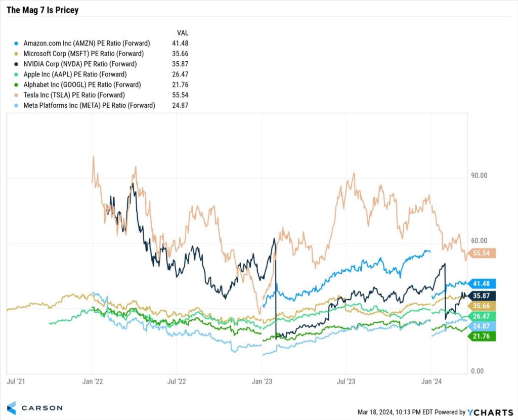This screenshot has width=518, height=420.
Task: Click the 55.54 Tesla value tag
Action: [483, 253]
